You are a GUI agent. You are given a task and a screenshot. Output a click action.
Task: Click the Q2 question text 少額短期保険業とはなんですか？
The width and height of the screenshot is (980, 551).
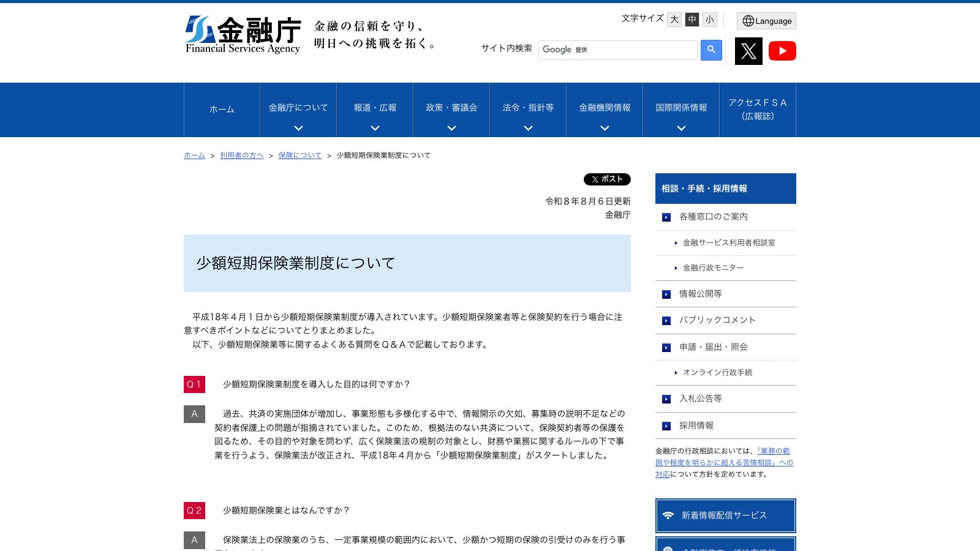tap(286, 511)
